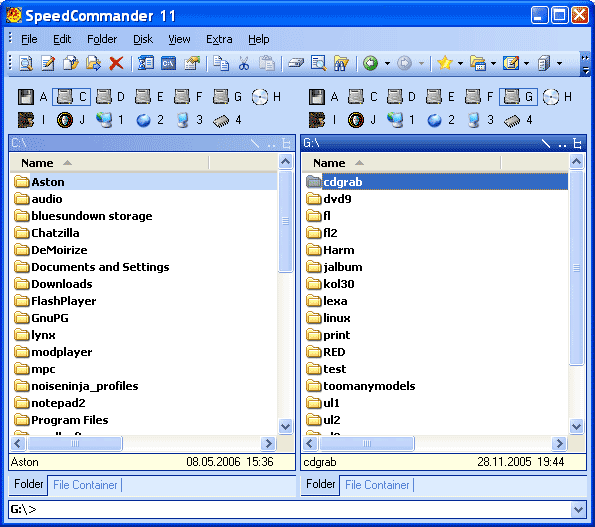Switch right panel to drive C

[363, 97]
